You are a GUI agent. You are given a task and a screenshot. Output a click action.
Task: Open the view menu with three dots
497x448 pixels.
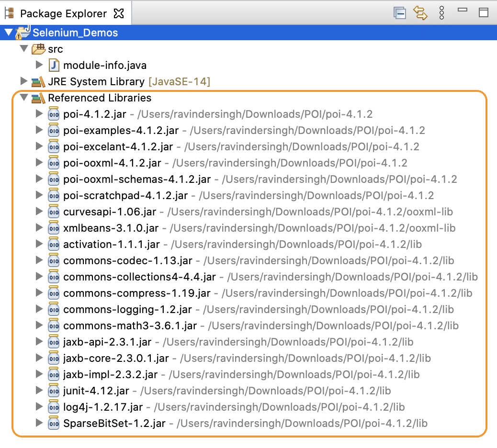click(x=441, y=13)
